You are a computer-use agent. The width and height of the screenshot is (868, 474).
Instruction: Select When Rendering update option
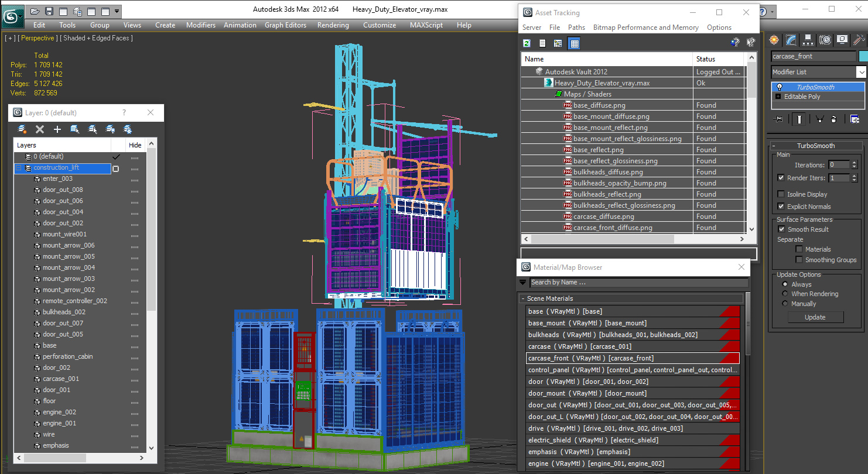pos(785,294)
